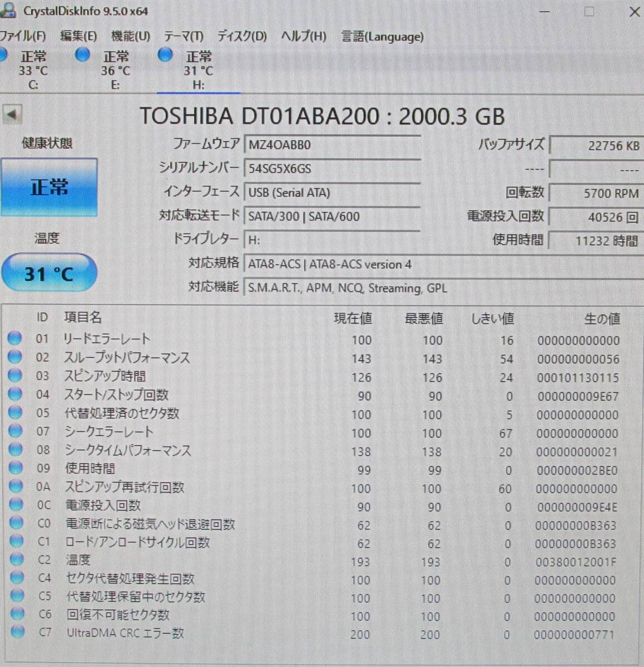Click raw value 000000009E67
The image size is (644, 667).
[578, 396]
